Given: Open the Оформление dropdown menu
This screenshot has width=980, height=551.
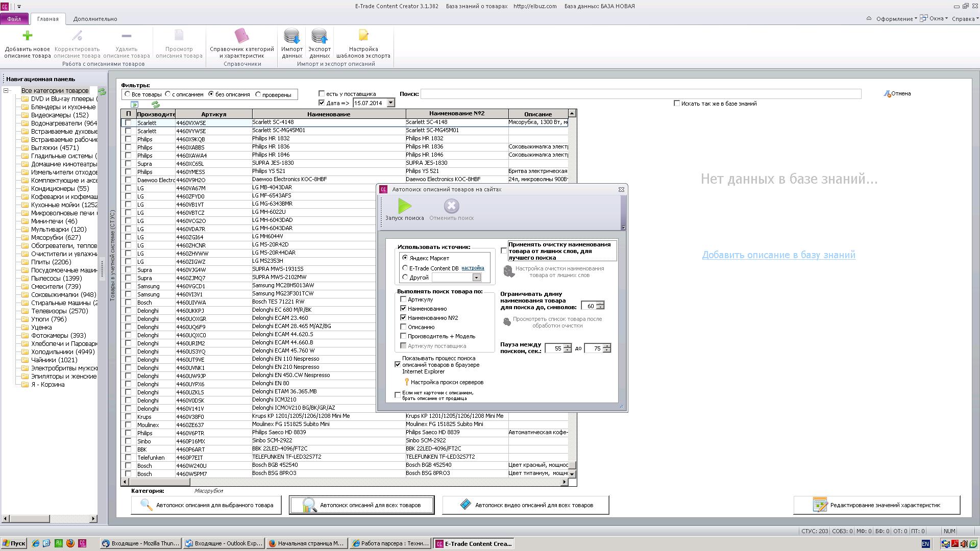Looking at the screenshot, I should point(896,19).
